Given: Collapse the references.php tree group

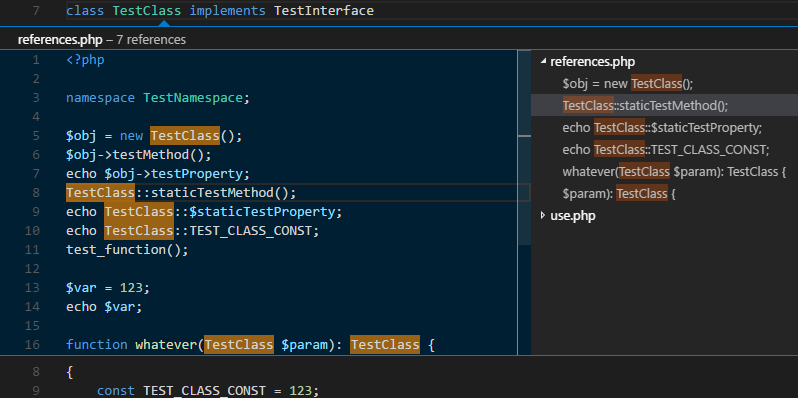Looking at the screenshot, I should 543,62.
